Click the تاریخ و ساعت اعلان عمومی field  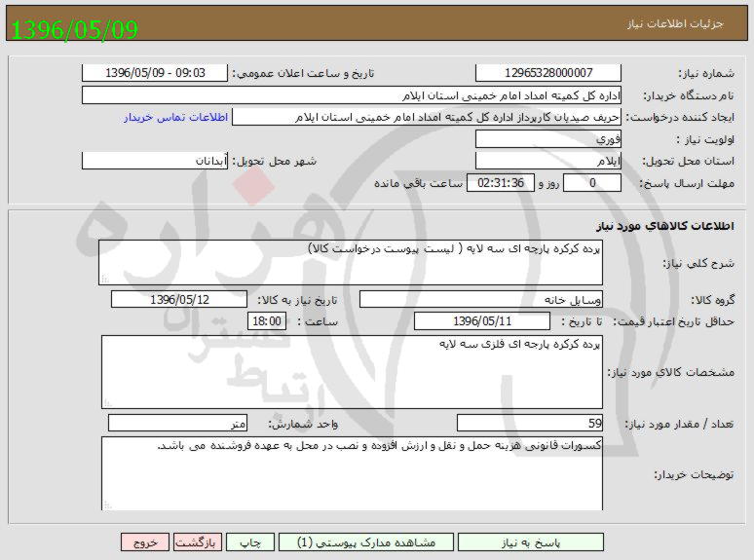click(x=154, y=73)
